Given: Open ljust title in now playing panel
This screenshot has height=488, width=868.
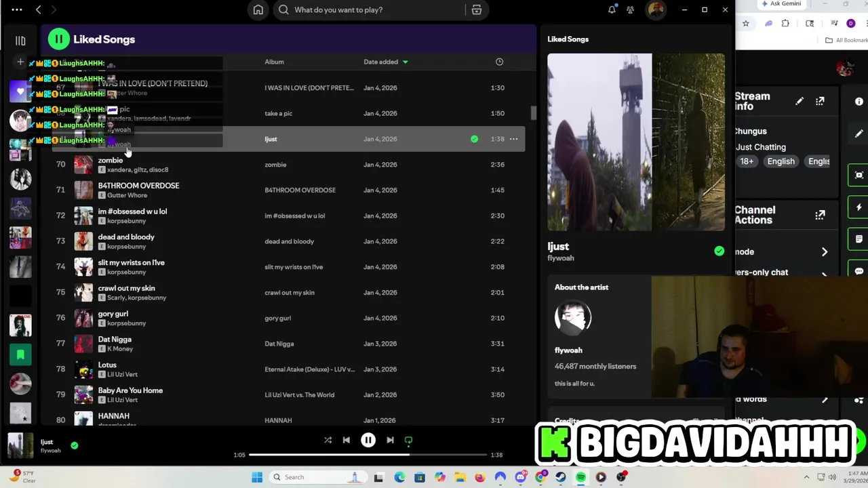Looking at the screenshot, I should [x=558, y=247].
